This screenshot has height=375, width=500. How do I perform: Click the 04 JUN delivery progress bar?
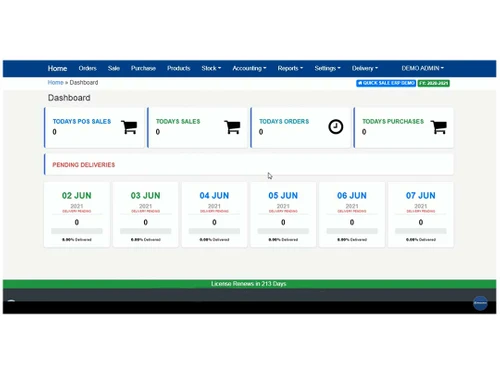214,231
